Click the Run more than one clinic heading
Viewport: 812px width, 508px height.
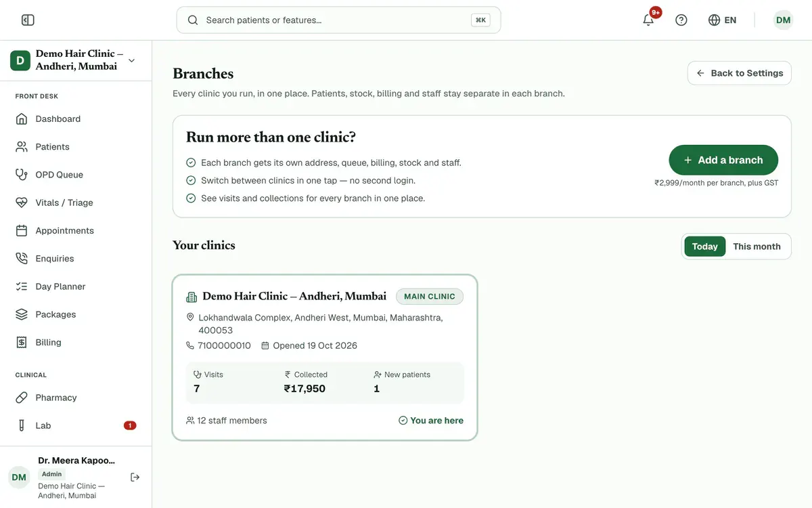271,137
